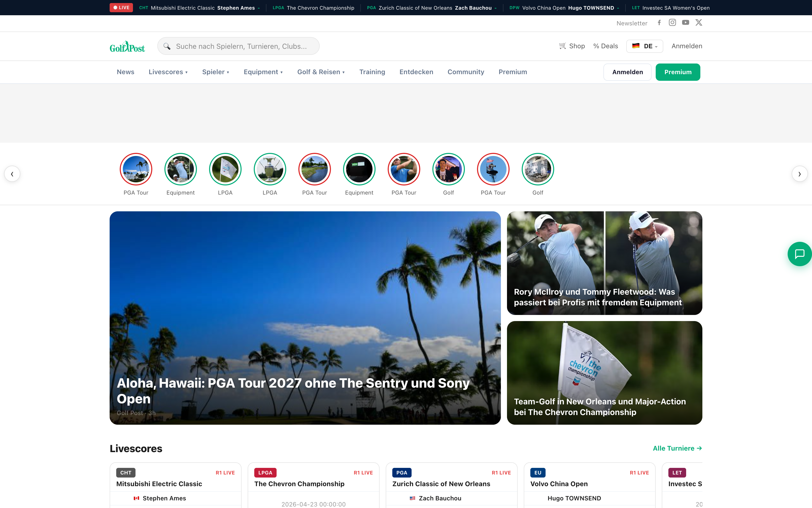Click the CHT tour badge on livescore card
The image size is (812, 508).
click(126, 472)
